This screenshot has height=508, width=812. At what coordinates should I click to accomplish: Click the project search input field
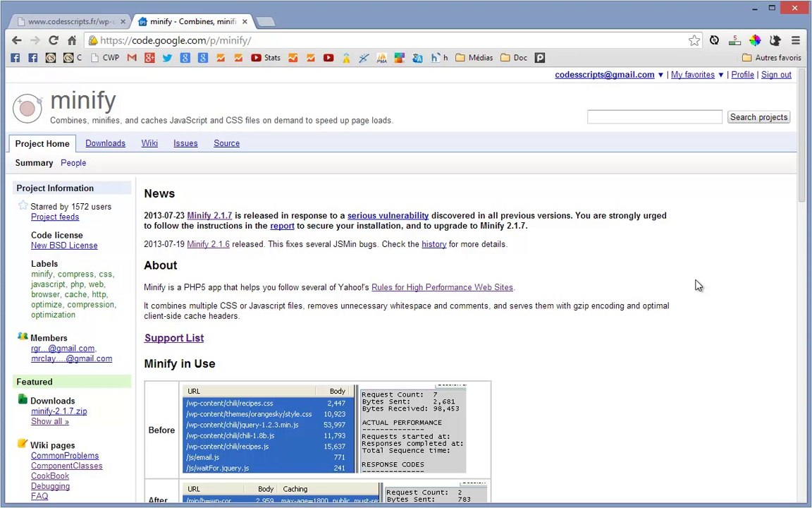tap(655, 116)
